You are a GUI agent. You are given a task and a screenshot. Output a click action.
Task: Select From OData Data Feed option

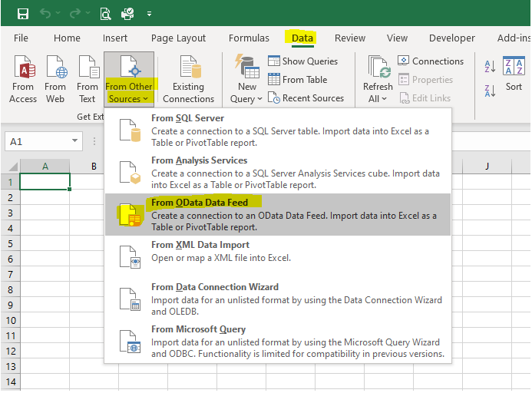click(278, 215)
